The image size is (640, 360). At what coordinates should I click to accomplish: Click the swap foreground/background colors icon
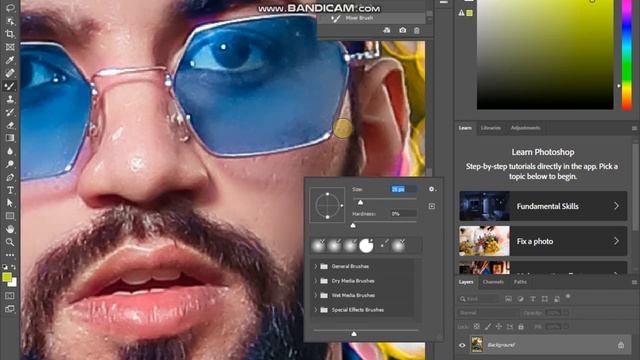13,267
